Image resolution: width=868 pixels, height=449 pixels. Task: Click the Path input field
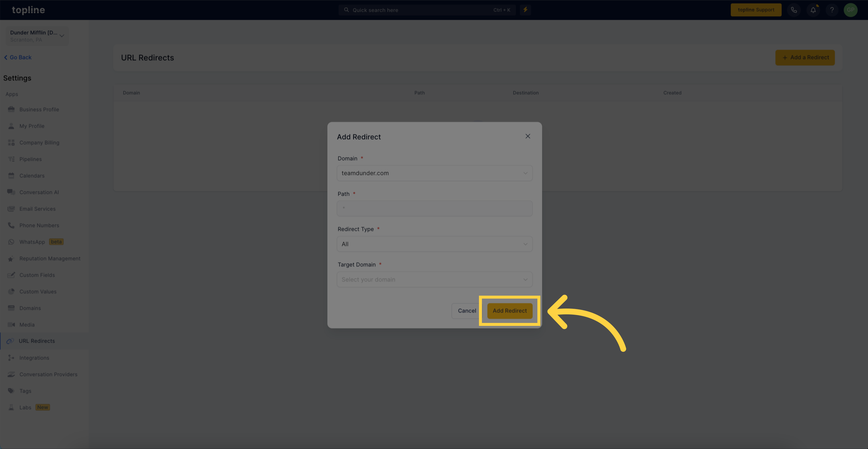tap(434, 208)
